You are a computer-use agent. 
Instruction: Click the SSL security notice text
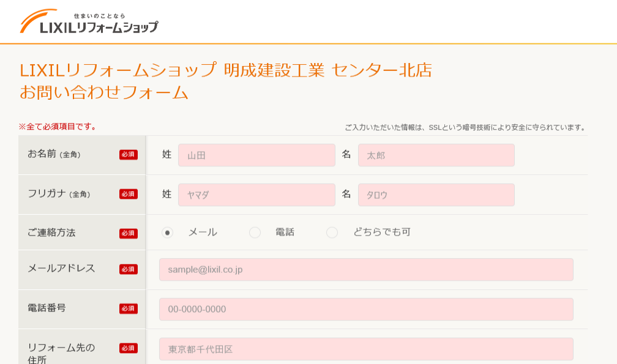(465, 127)
